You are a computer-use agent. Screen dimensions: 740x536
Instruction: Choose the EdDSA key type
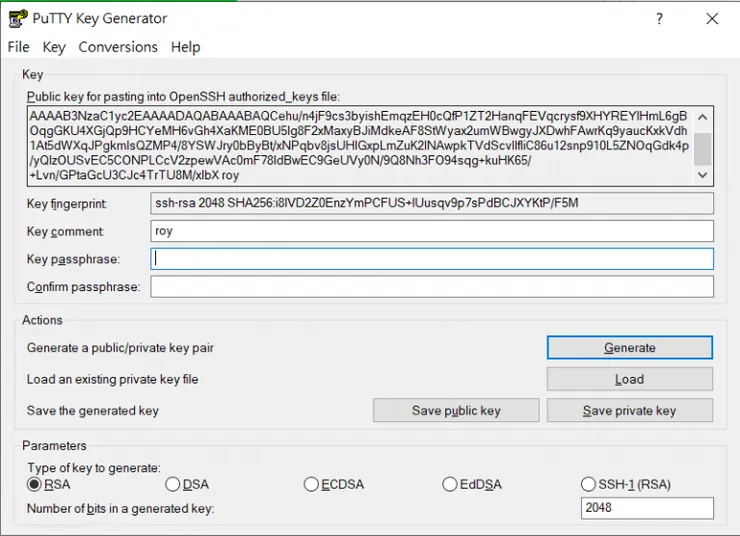point(449,484)
